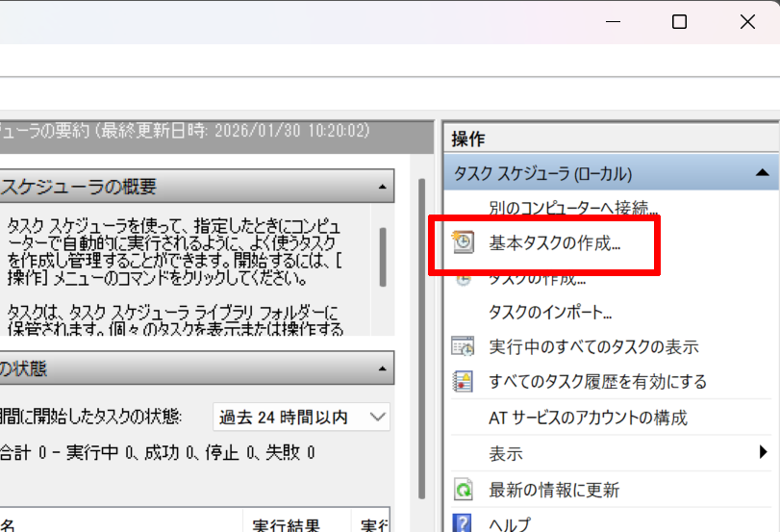Click the すべてのタスク履歴を有効にする icon
This screenshot has height=532, width=780.
click(x=463, y=382)
